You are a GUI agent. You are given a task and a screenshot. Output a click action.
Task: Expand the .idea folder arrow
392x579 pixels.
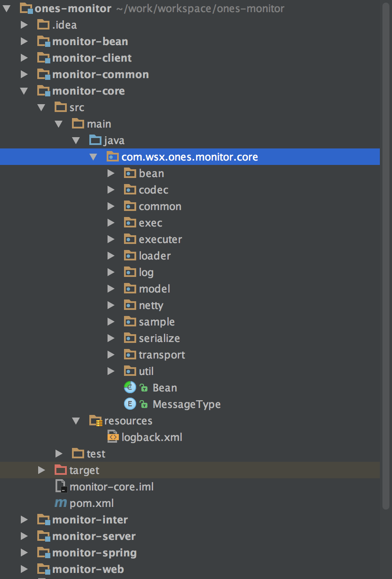tap(24, 25)
